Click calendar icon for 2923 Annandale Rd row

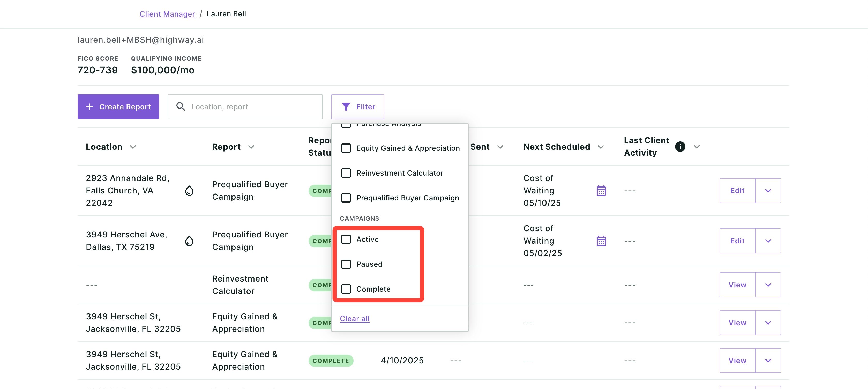coord(601,191)
